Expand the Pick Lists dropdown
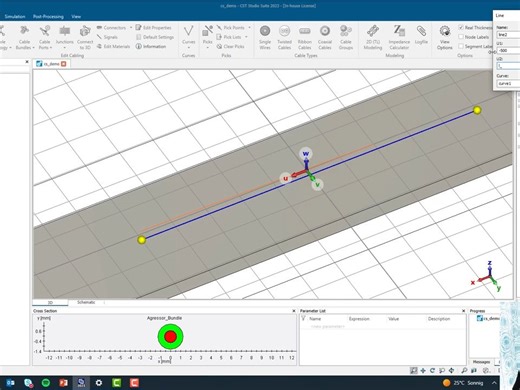 click(246, 37)
